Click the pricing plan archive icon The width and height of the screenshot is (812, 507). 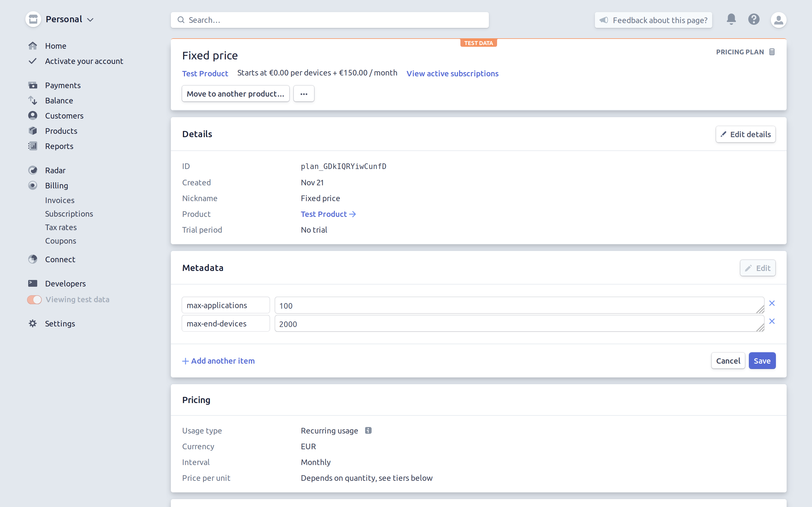pyautogui.click(x=772, y=52)
